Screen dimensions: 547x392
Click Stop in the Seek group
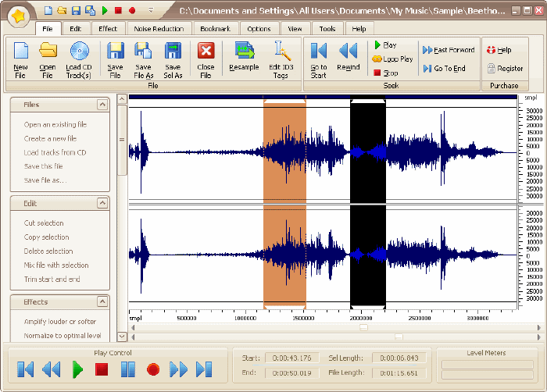point(386,73)
